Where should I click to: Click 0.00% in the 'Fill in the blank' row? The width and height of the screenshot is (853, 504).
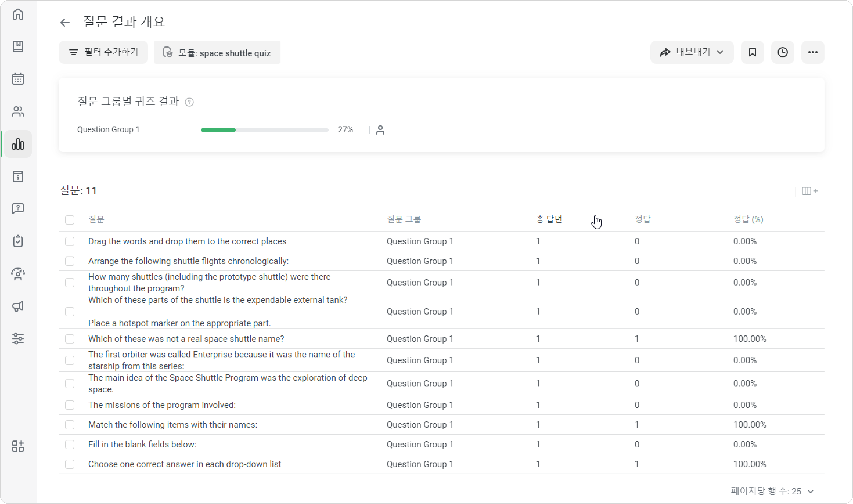[x=745, y=445]
